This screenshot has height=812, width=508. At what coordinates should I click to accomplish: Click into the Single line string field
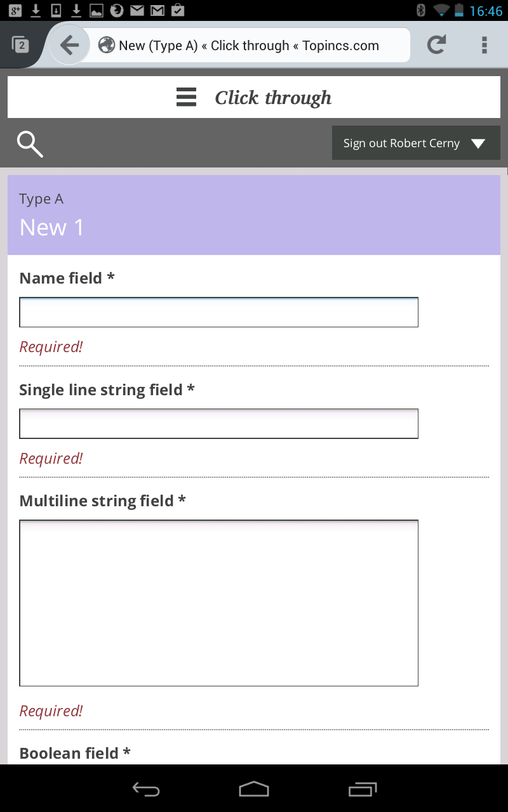(x=218, y=424)
